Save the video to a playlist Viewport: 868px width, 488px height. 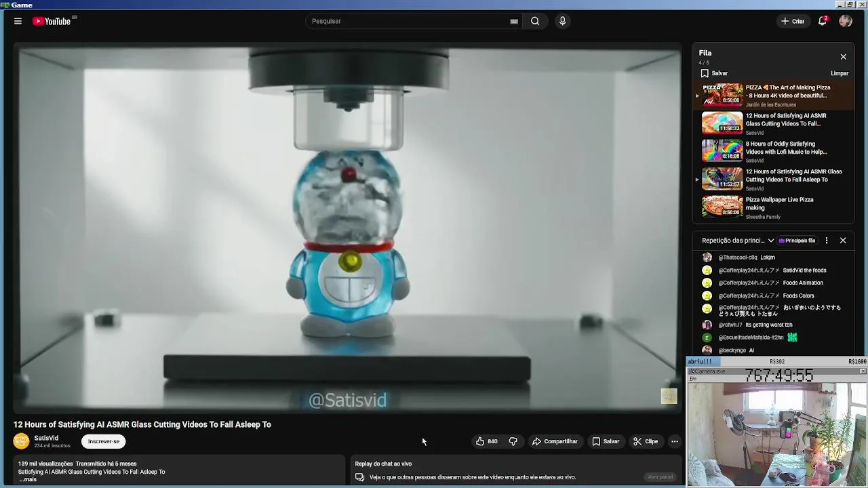point(606,441)
